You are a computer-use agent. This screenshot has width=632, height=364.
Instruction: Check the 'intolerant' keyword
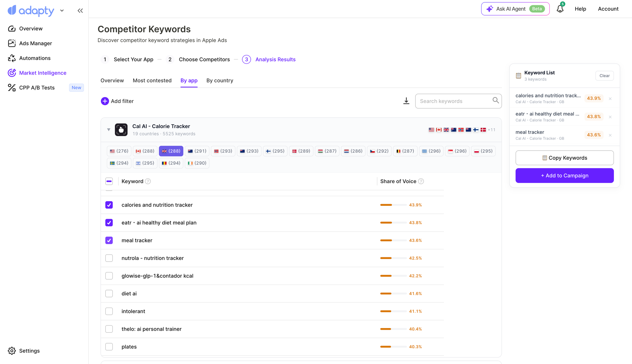point(109,311)
